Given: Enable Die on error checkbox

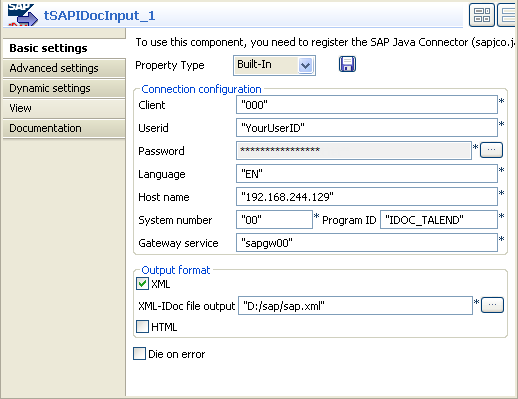Looking at the screenshot, I should point(139,354).
